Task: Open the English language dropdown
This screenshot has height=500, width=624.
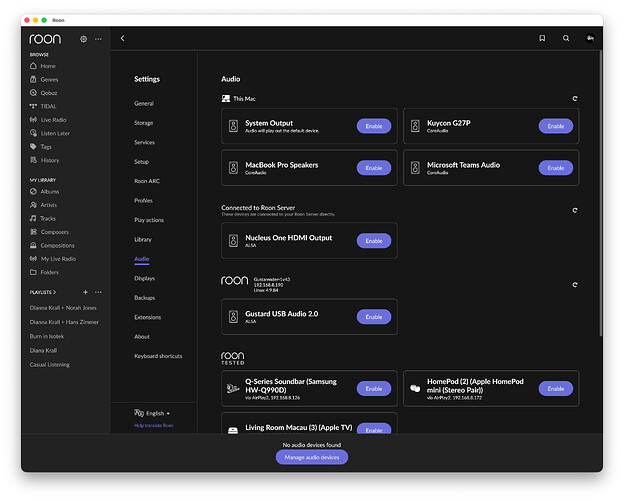Action: click(152, 413)
